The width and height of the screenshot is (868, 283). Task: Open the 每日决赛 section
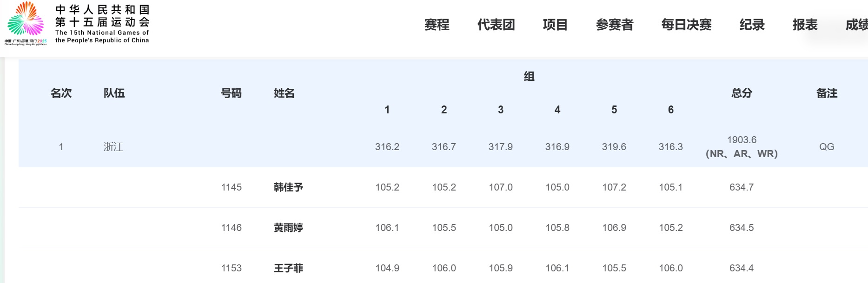686,25
